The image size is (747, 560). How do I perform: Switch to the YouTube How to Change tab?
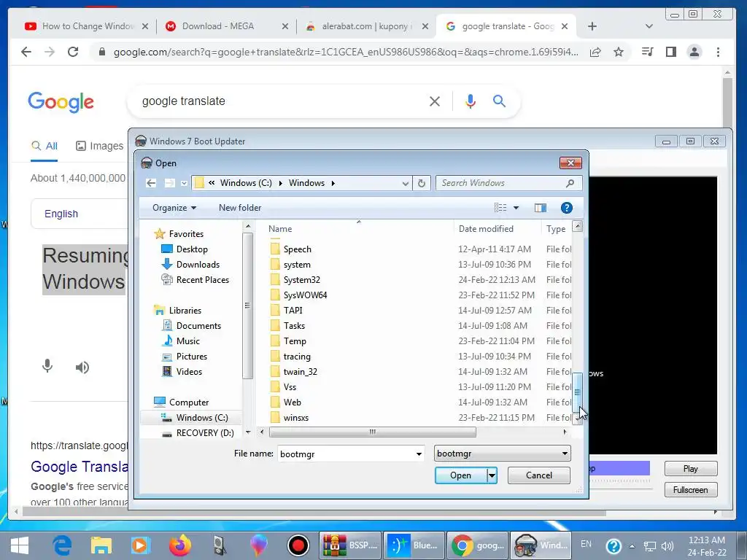(87, 26)
